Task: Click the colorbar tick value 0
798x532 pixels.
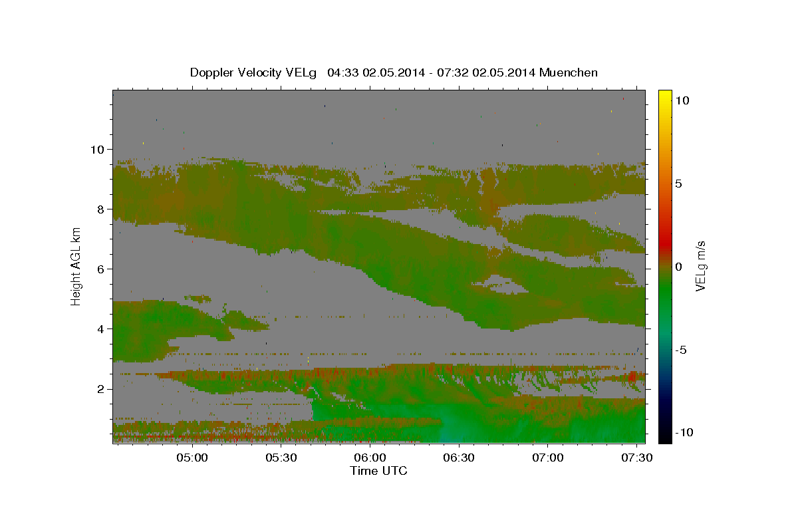Action: 678,266
